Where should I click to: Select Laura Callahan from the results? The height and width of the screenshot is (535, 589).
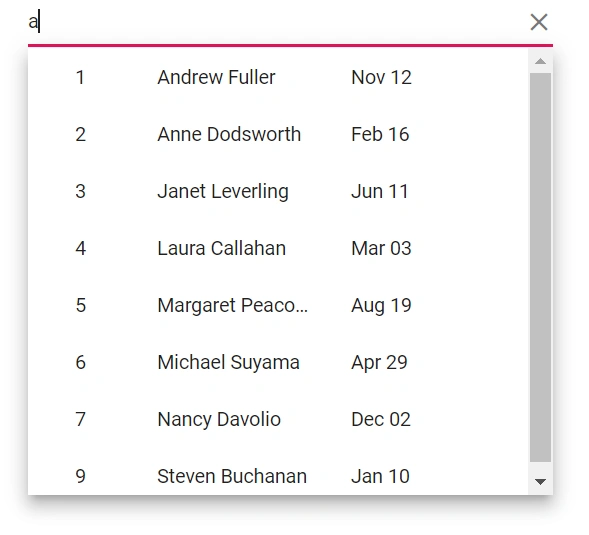click(278, 248)
